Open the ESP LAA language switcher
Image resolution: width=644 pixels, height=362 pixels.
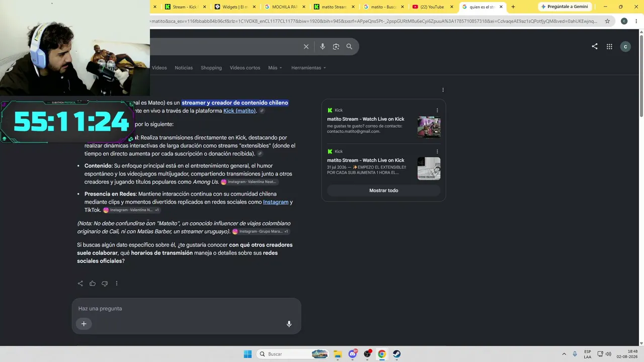[x=588, y=354]
